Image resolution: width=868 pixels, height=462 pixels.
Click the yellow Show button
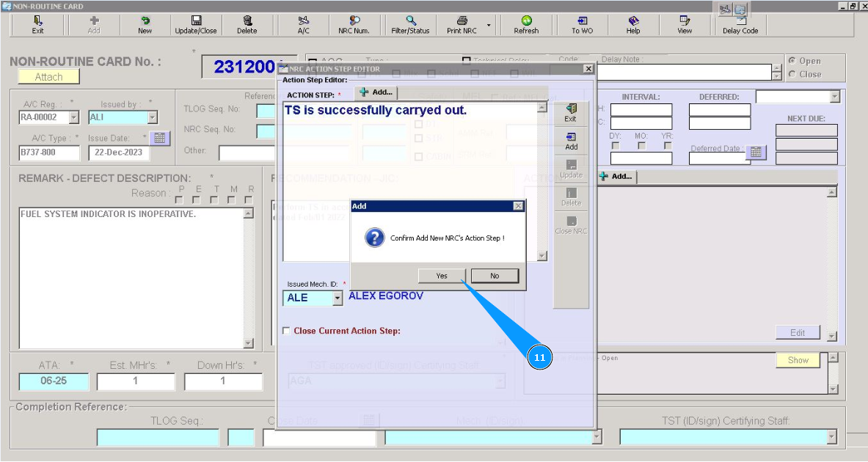pos(798,360)
